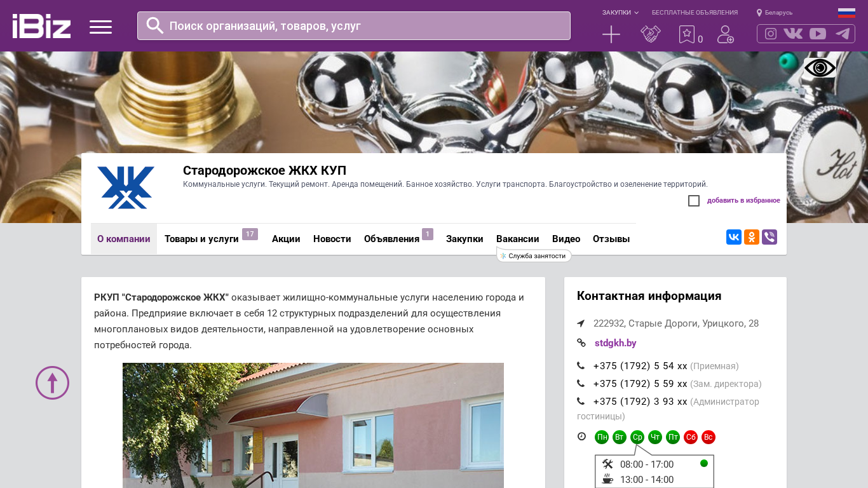The image size is (868, 488).
Task: Click the working hours clock icon
Action: tap(581, 437)
